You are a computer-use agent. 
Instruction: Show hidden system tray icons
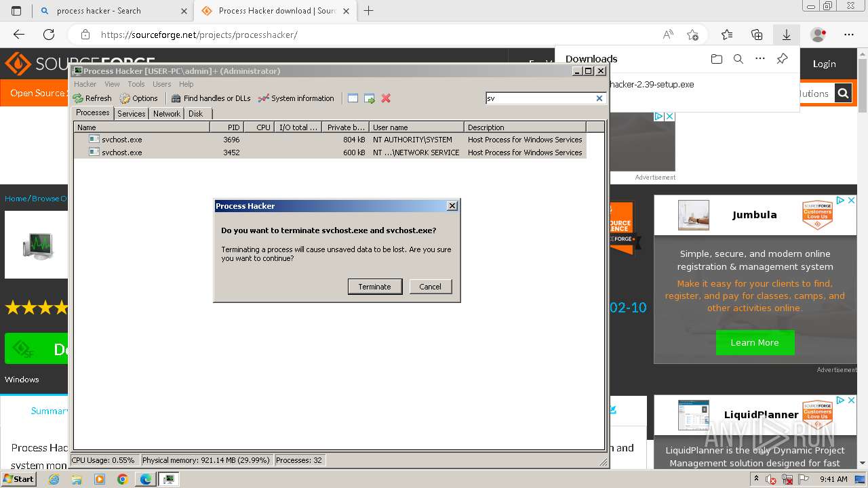coord(756,479)
